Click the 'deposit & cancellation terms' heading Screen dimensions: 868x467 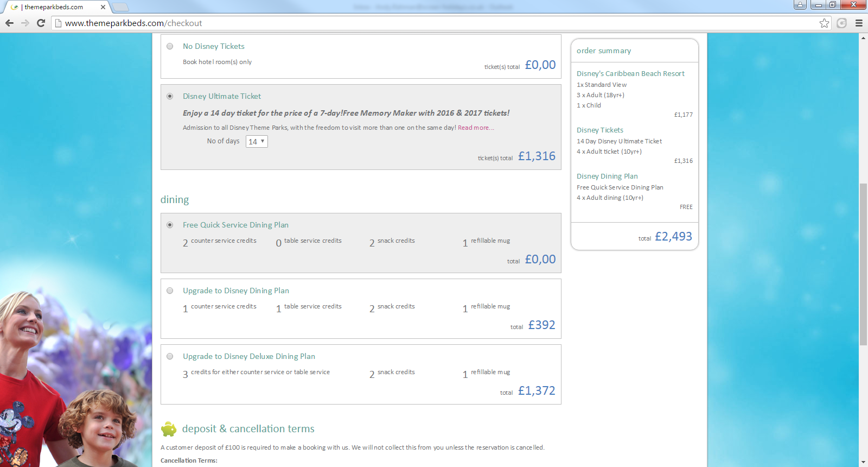point(248,428)
